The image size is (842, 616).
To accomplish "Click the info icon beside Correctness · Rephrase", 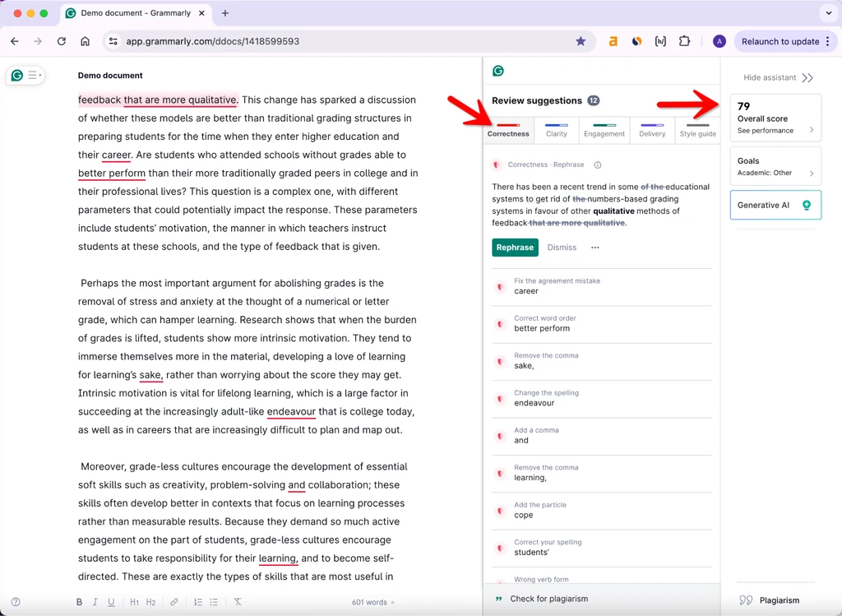I will (x=598, y=164).
